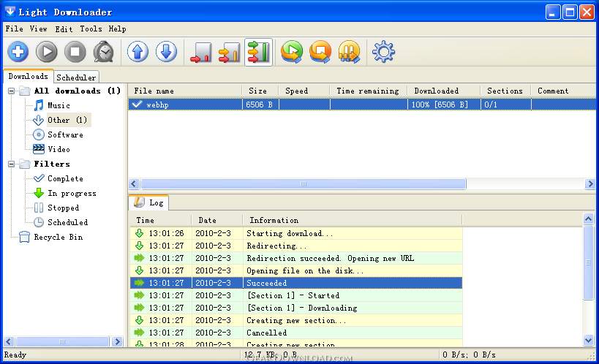Screen dimensions: 599x364
Task: Click the download list scroll left arrow
Action: (134, 184)
